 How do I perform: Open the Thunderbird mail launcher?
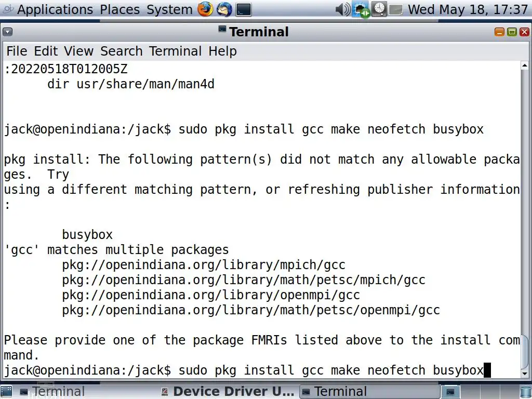[224, 9]
